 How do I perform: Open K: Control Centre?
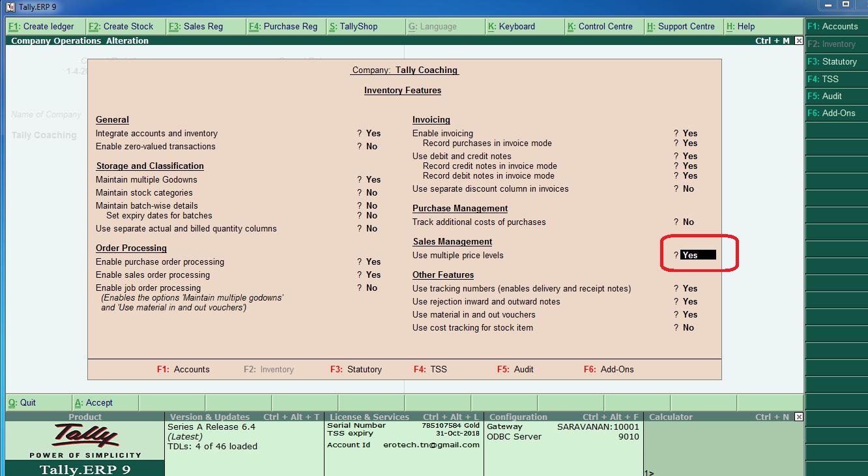pos(603,26)
